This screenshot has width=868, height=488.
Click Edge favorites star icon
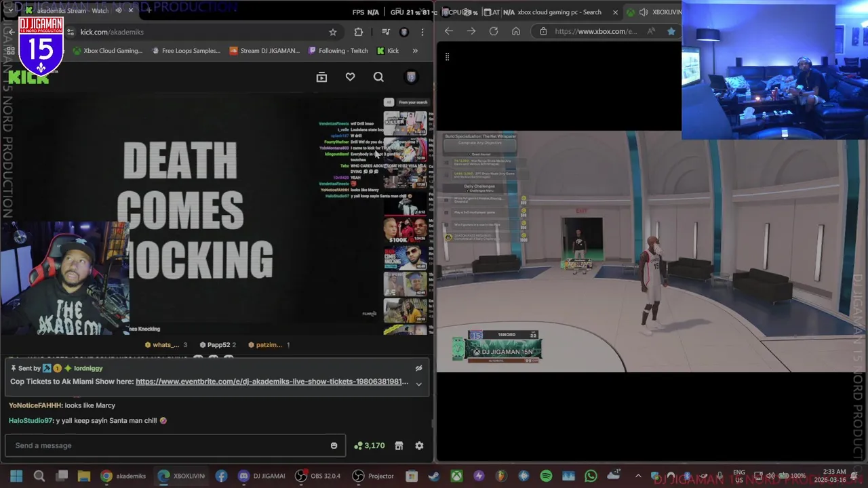tap(671, 31)
